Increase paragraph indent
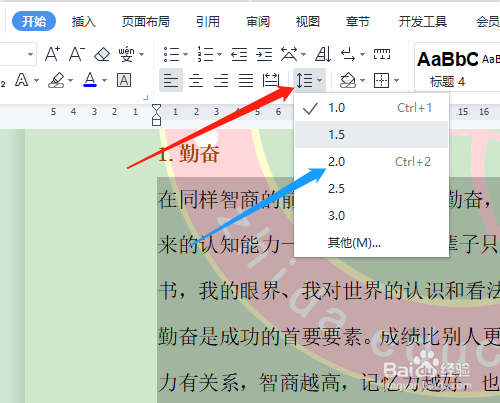Screen dimensions: 500x403 point(264,54)
